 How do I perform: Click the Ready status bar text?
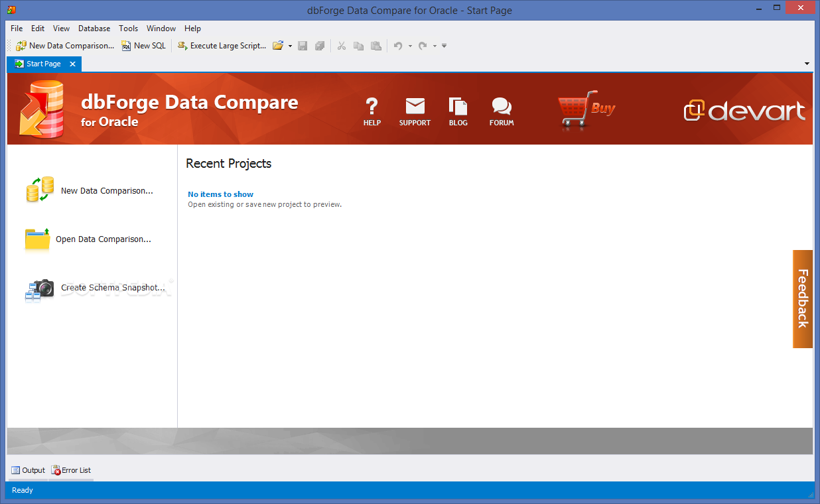23,491
